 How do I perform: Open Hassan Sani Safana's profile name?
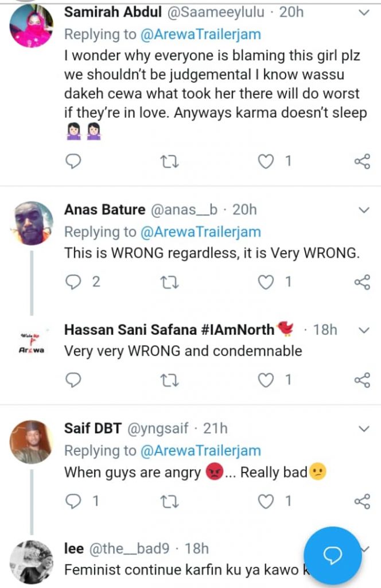170,330
